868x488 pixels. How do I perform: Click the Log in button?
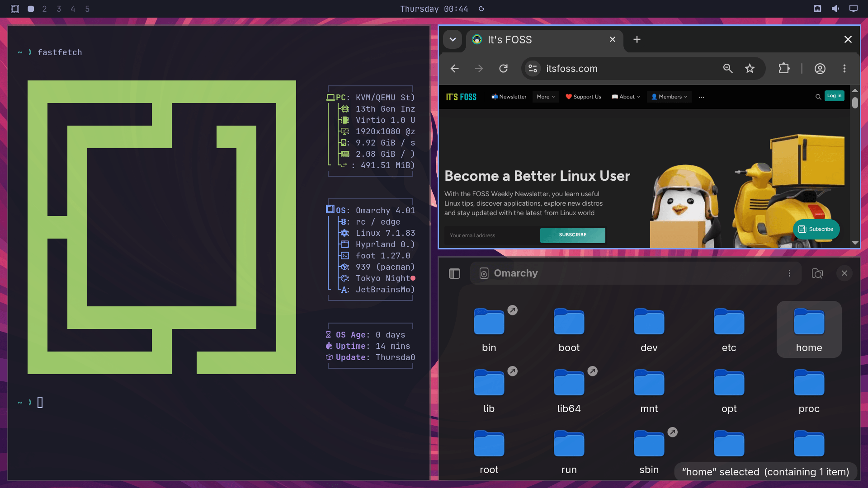click(x=834, y=96)
